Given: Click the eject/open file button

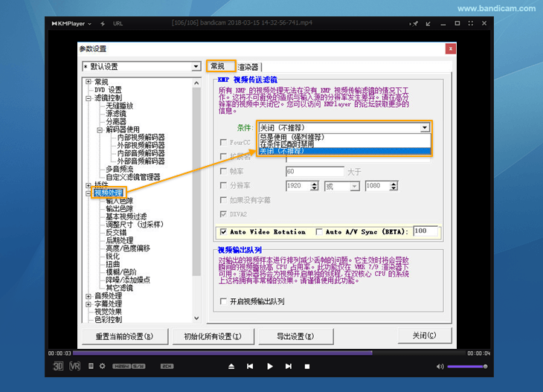Looking at the screenshot, I should tap(231, 367).
